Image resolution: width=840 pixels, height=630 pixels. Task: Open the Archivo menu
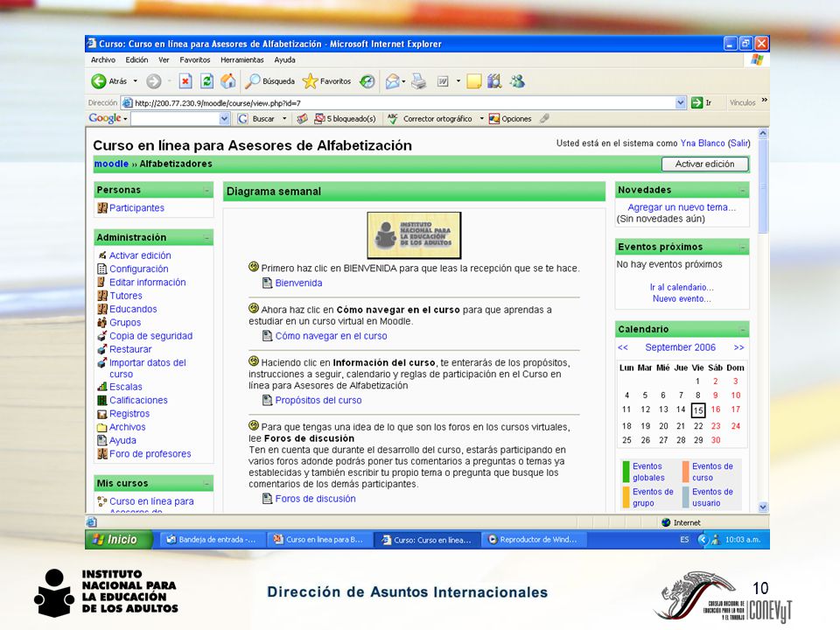tap(103, 60)
